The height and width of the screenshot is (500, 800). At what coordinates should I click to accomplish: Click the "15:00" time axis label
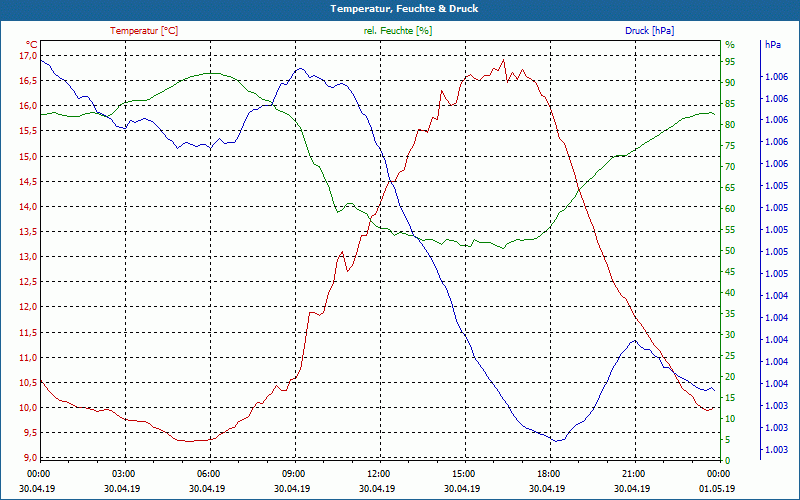pyautogui.click(x=464, y=473)
